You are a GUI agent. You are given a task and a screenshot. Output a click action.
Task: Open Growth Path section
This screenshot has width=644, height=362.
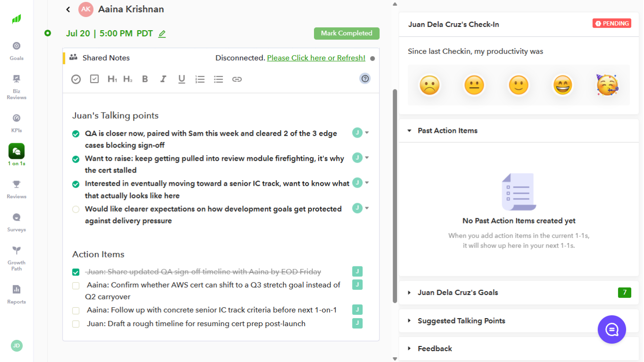(x=17, y=258)
